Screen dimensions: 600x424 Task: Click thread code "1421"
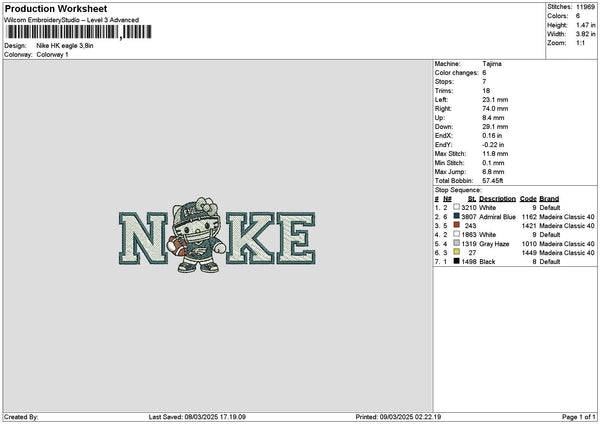click(x=529, y=226)
